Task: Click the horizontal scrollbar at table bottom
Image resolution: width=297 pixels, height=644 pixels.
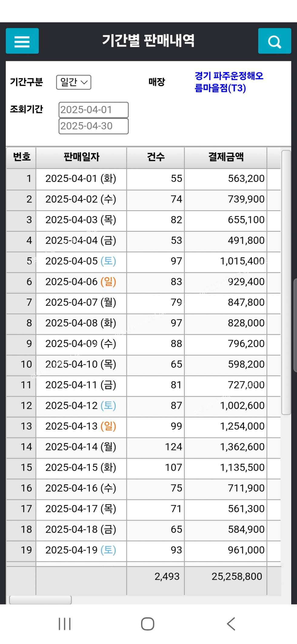Action: (40, 600)
